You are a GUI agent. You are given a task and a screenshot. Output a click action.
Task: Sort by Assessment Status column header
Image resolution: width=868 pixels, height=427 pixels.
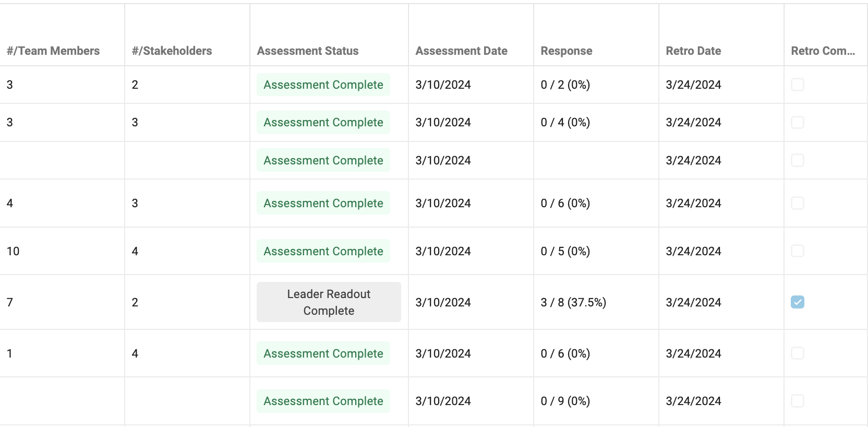(x=308, y=51)
